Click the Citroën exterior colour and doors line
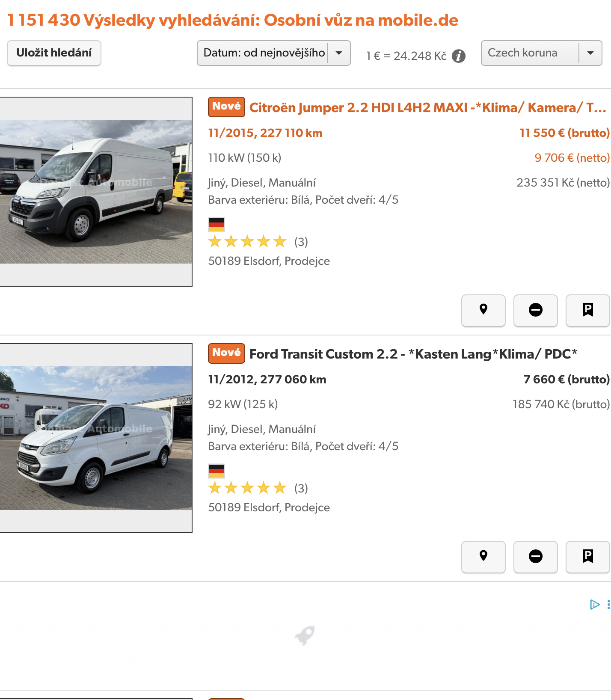This screenshot has height=700, width=611. tap(303, 200)
